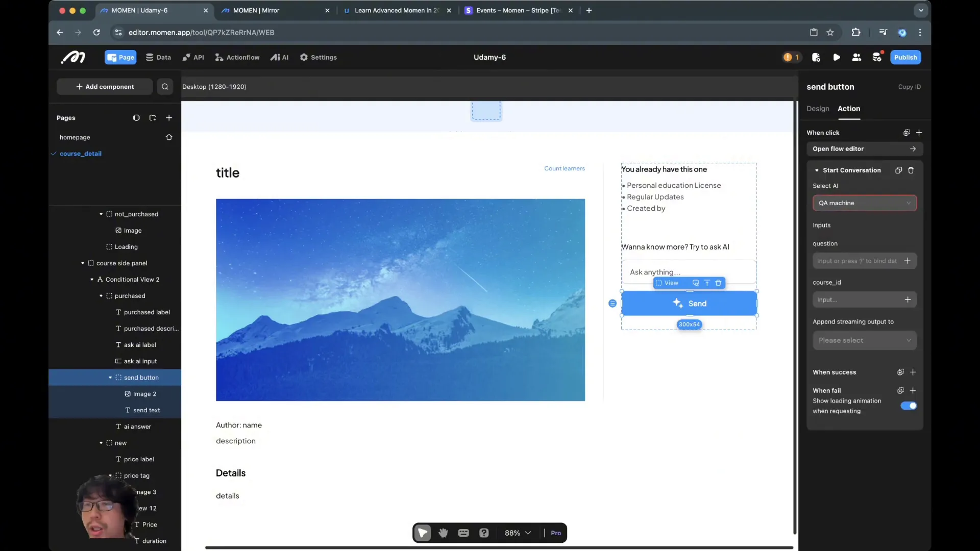
Task: Switch to the Page tab
Action: [x=120, y=57]
